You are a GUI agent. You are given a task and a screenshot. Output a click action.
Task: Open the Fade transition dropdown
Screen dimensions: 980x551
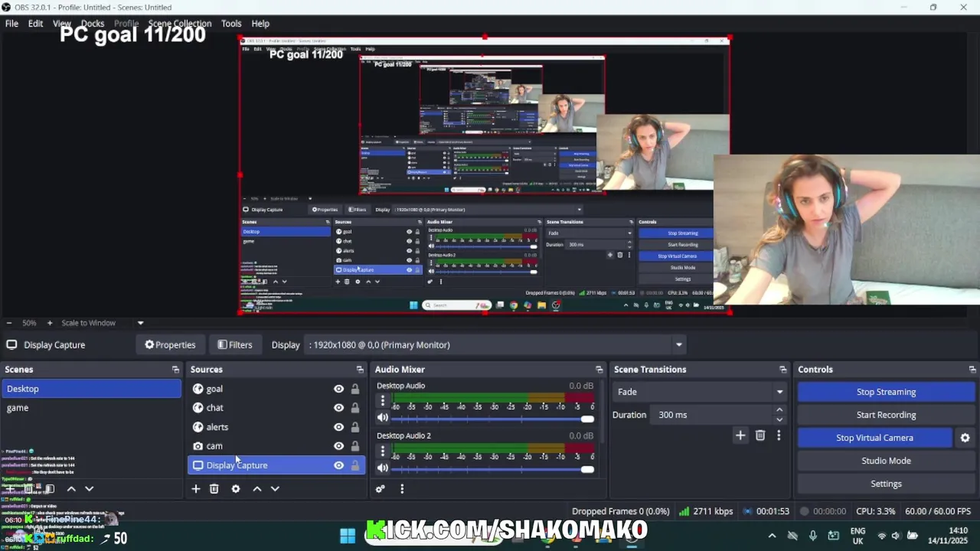(700, 392)
